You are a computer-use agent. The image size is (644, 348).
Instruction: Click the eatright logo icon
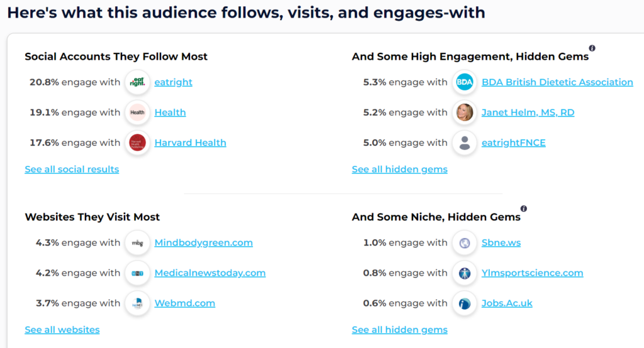coord(138,82)
